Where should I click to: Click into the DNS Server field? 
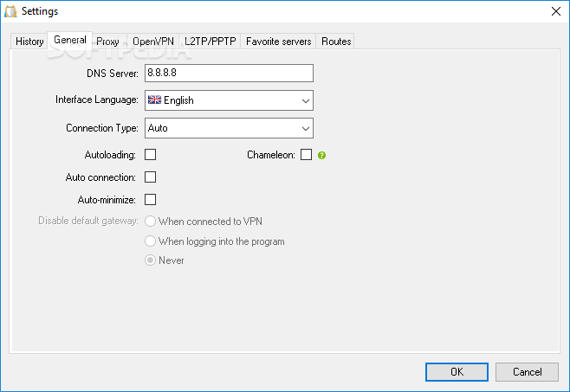[229, 73]
